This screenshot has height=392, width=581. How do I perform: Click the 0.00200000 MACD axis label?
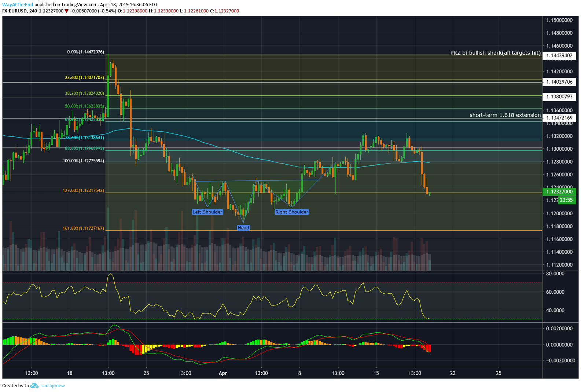[x=559, y=329]
